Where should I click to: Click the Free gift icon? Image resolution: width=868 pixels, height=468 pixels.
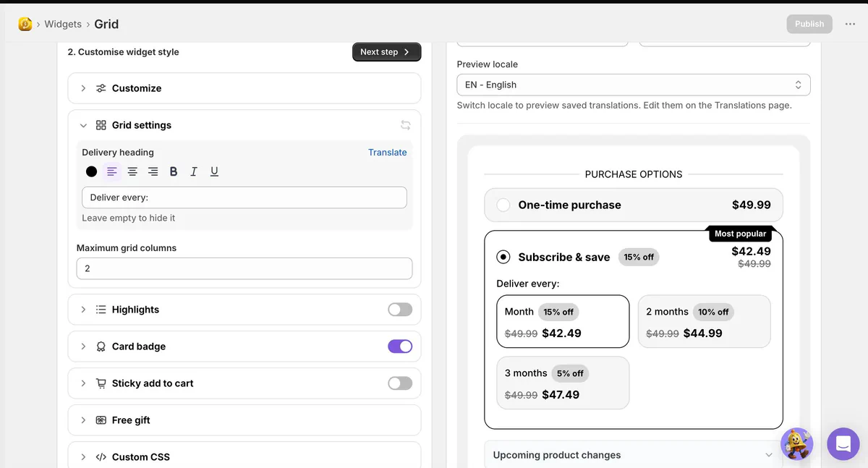click(101, 420)
